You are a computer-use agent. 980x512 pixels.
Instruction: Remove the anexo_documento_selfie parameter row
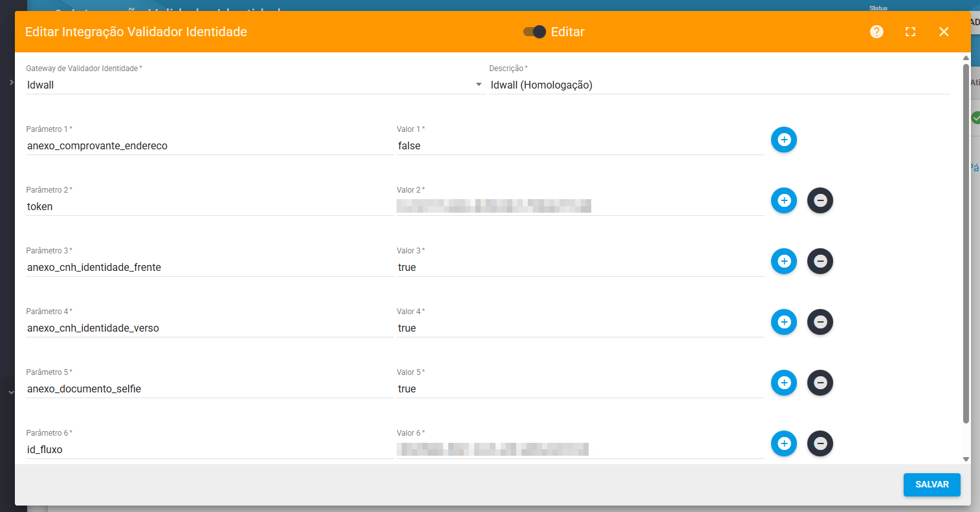pos(820,383)
